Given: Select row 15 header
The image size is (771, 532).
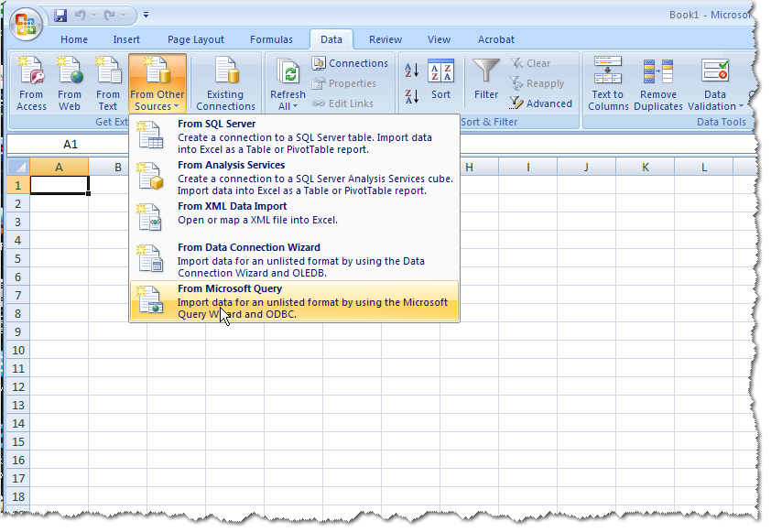Looking at the screenshot, I should pyautogui.click(x=18, y=441).
